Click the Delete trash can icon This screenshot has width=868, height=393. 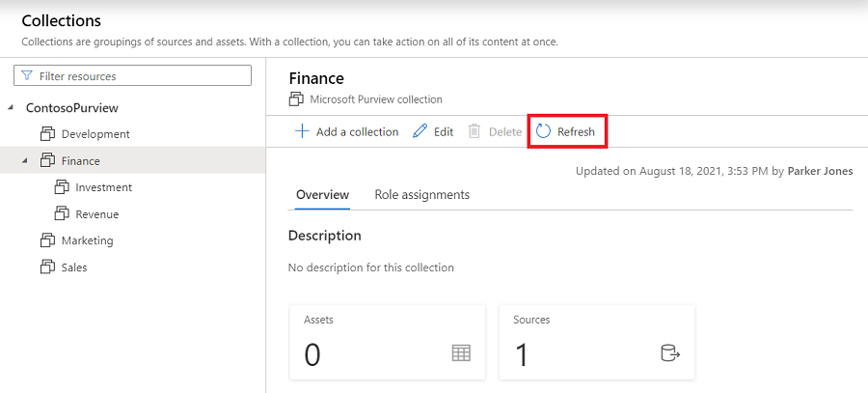(x=475, y=131)
